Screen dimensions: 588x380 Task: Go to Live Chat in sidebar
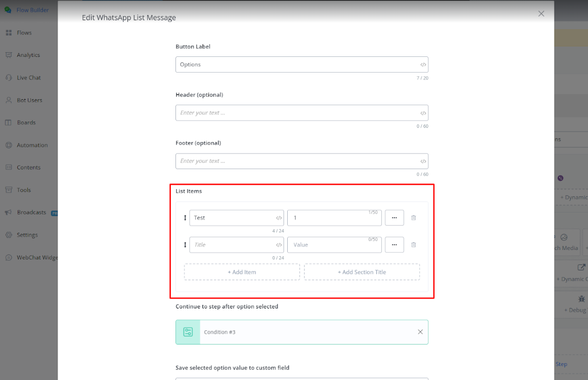[x=29, y=78]
